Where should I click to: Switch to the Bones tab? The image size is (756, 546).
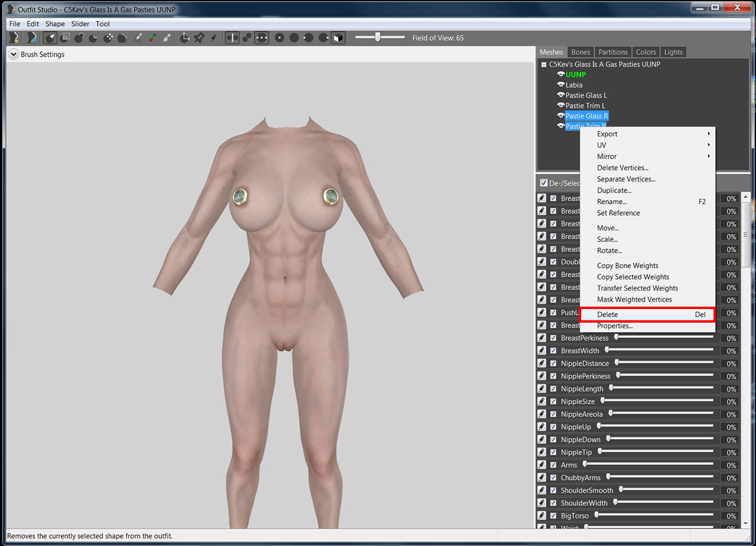(x=581, y=52)
